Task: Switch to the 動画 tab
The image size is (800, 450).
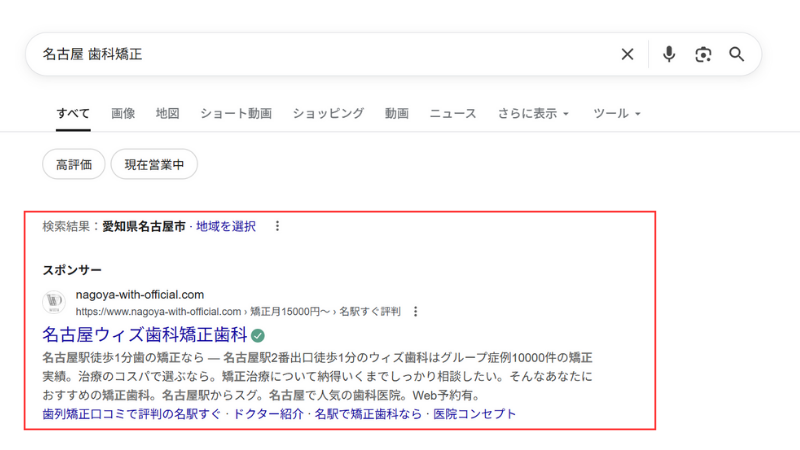Action: point(396,113)
